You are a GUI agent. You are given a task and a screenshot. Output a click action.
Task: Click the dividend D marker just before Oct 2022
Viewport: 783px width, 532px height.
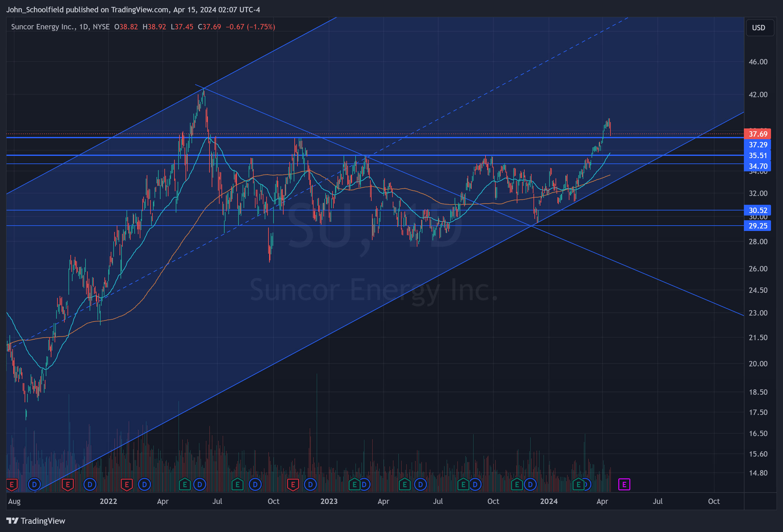click(x=256, y=485)
